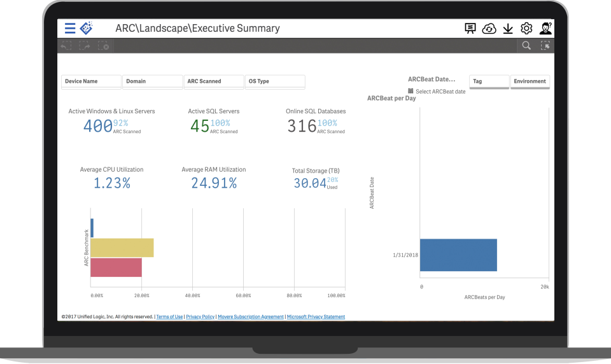Click Select ARCBeat date picker

[440, 92]
